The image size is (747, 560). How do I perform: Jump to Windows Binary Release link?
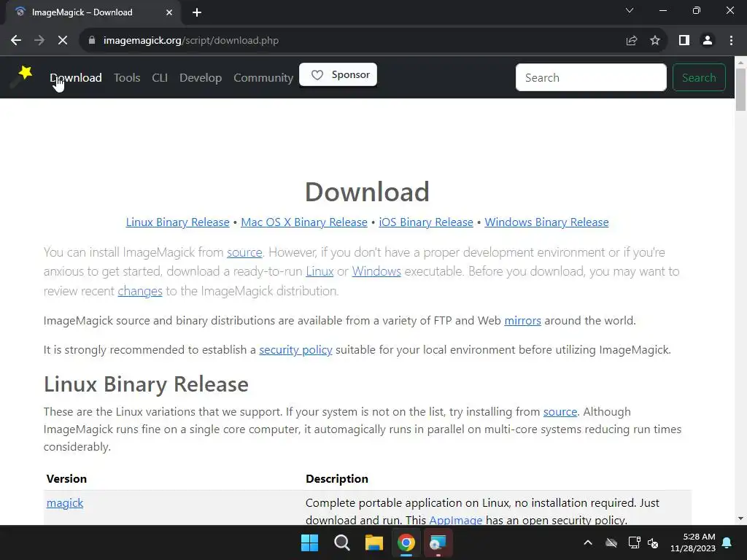(x=546, y=222)
